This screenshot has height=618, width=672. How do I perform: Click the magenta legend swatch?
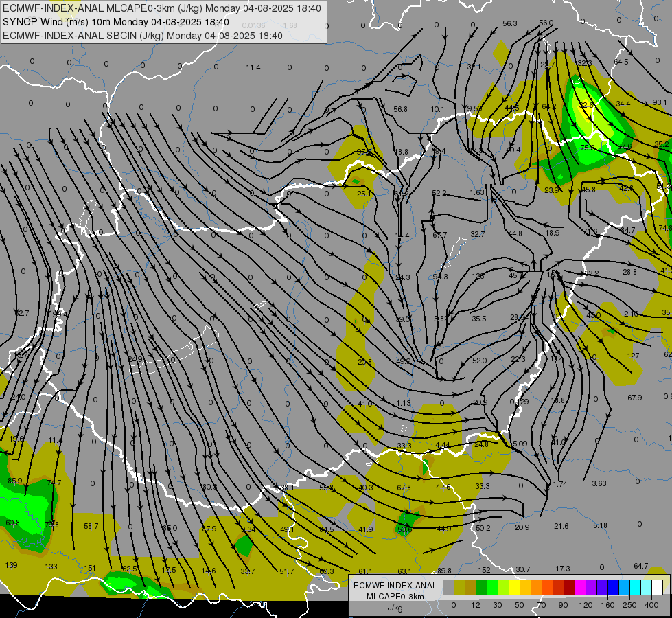click(580, 587)
